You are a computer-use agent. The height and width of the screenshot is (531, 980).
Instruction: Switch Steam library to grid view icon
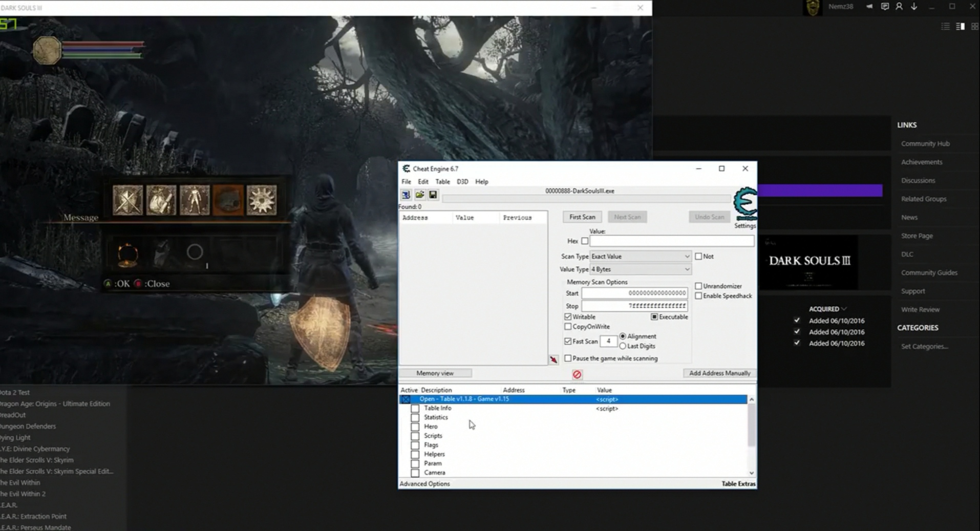tap(975, 26)
